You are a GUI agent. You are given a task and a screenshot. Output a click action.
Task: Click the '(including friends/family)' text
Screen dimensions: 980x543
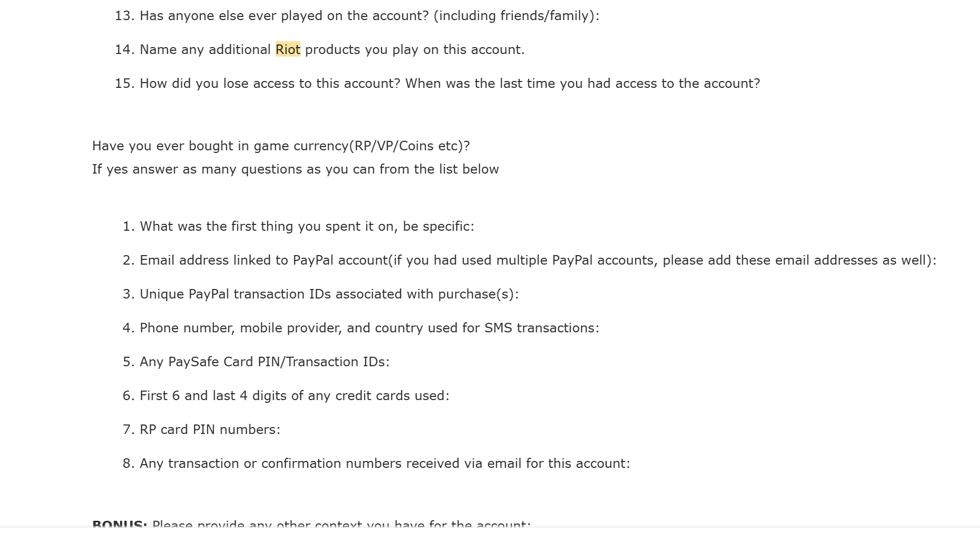click(x=516, y=16)
